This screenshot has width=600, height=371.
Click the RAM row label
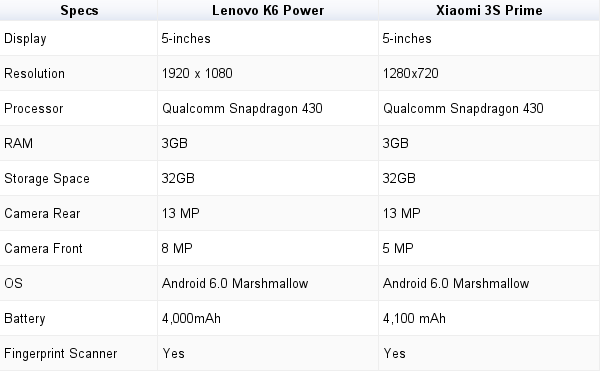(18, 143)
